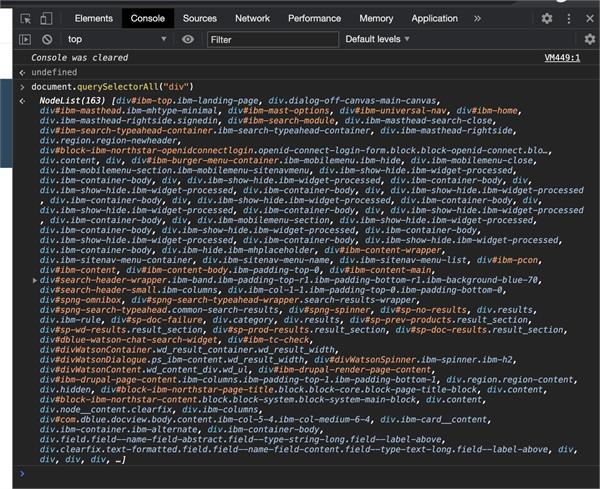Select div.dialog-off-canvas-main-canvas node
The image size is (600, 489).
(352, 101)
